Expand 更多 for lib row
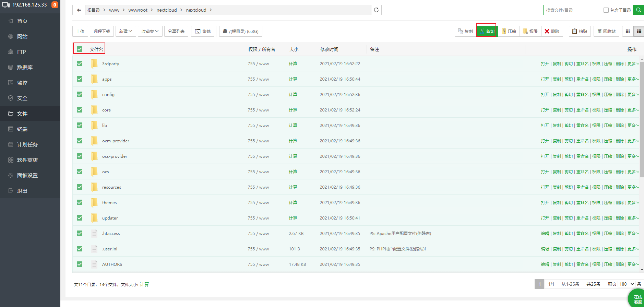This screenshot has width=644, height=307. (633, 125)
